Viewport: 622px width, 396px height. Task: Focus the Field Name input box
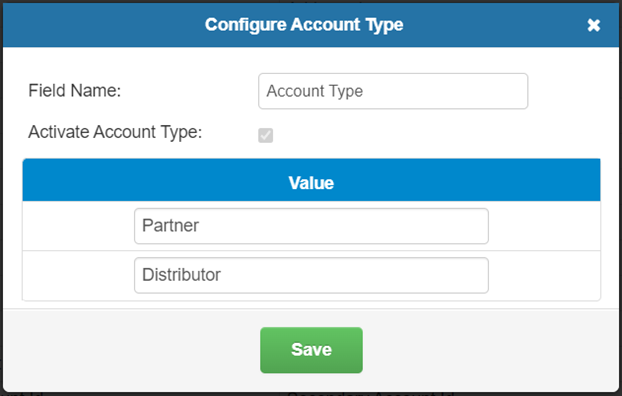click(393, 91)
